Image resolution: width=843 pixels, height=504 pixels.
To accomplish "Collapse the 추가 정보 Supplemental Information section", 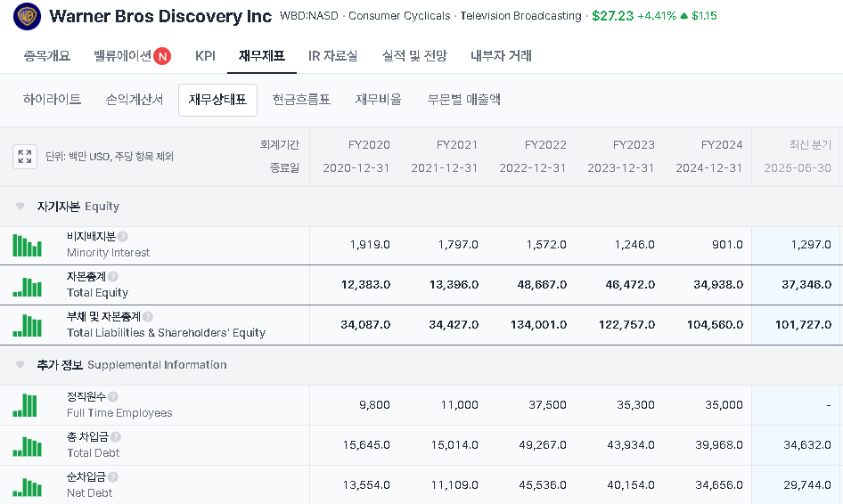I will (20, 365).
